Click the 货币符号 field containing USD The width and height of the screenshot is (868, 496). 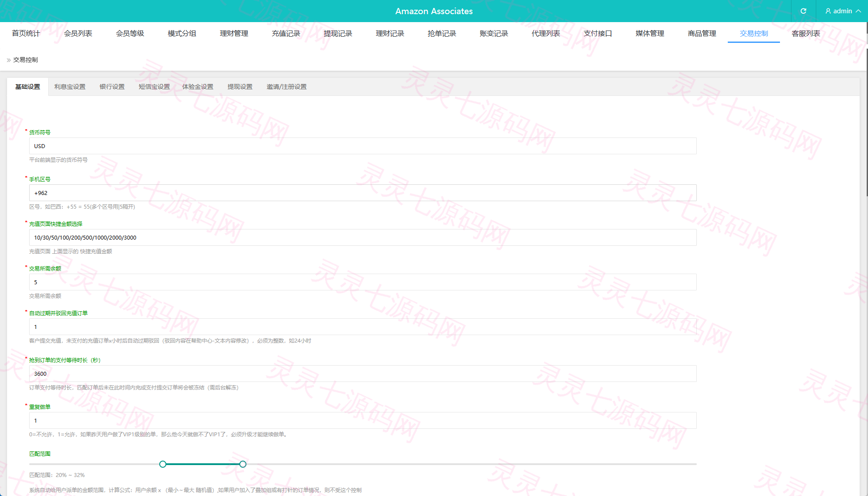pyautogui.click(x=363, y=146)
